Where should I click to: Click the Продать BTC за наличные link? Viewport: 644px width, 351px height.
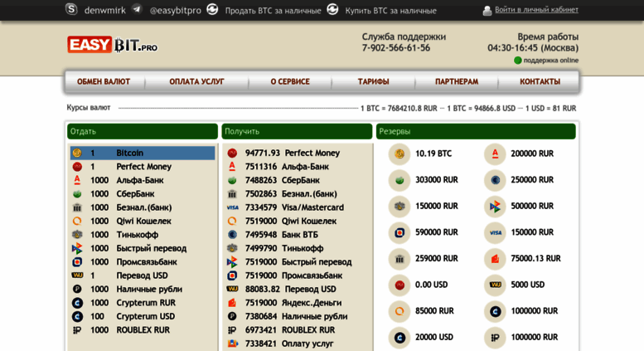tap(274, 11)
